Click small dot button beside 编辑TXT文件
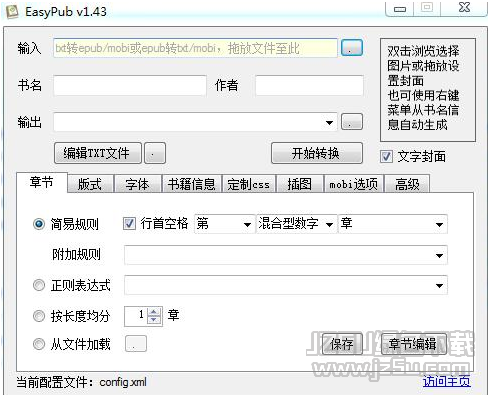488x395 pixels. pos(155,153)
